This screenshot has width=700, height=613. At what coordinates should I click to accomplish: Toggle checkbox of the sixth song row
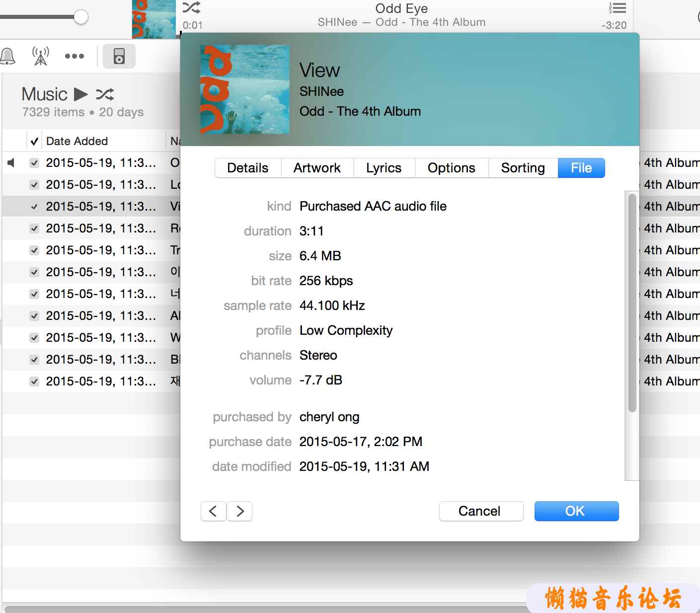point(34,272)
